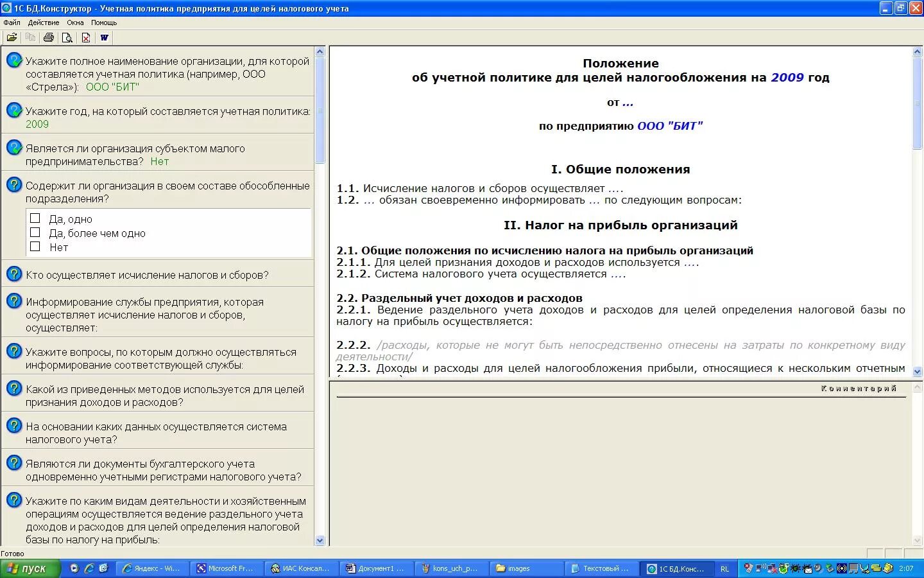Check the 'Да, одно' option

[x=35, y=218]
